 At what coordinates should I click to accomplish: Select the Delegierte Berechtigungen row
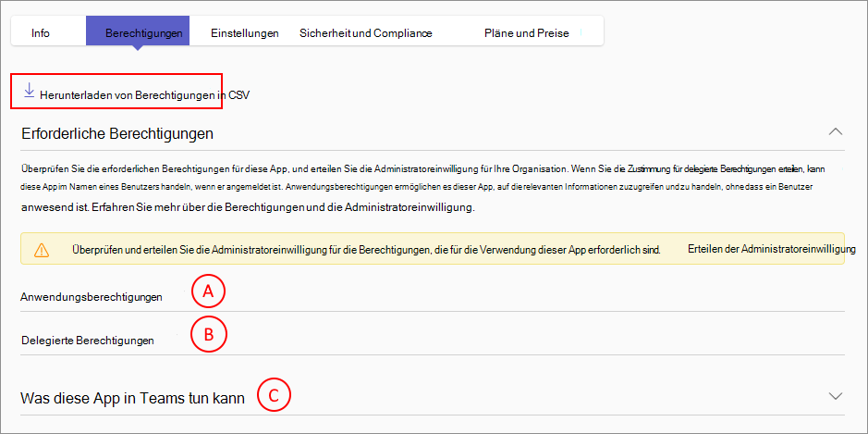tap(87, 340)
